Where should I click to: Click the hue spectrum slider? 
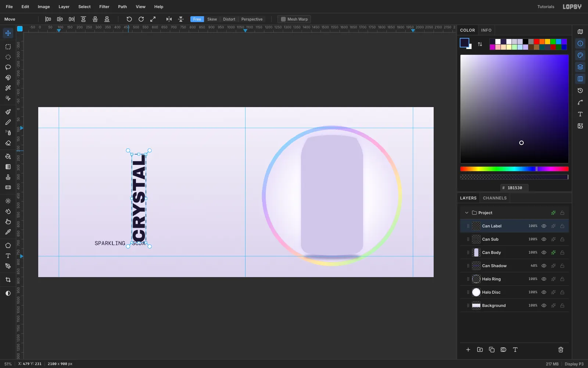[x=514, y=169]
